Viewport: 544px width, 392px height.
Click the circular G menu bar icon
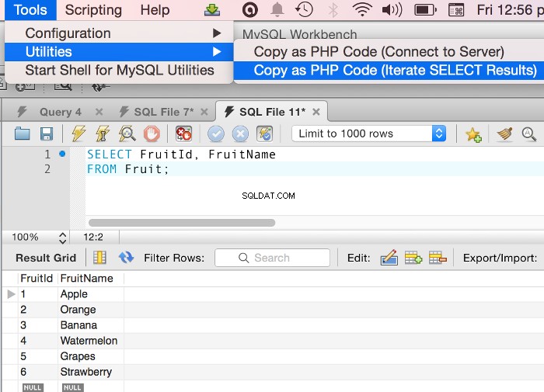tap(250, 10)
